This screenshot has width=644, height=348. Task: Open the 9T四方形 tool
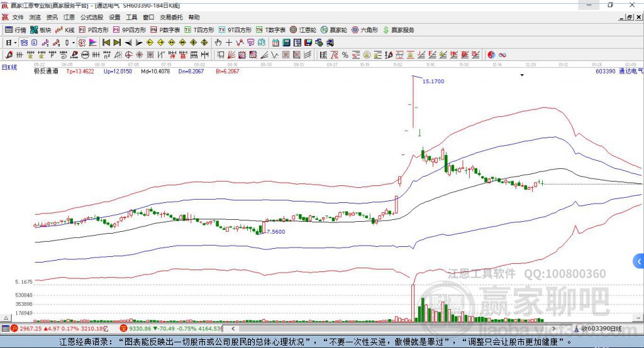pos(235,30)
